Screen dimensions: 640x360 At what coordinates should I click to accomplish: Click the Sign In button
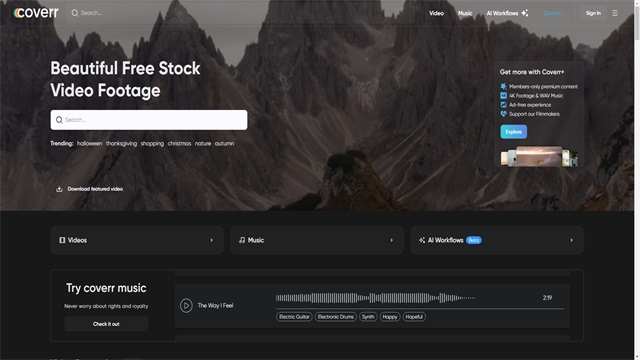pyautogui.click(x=593, y=13)
